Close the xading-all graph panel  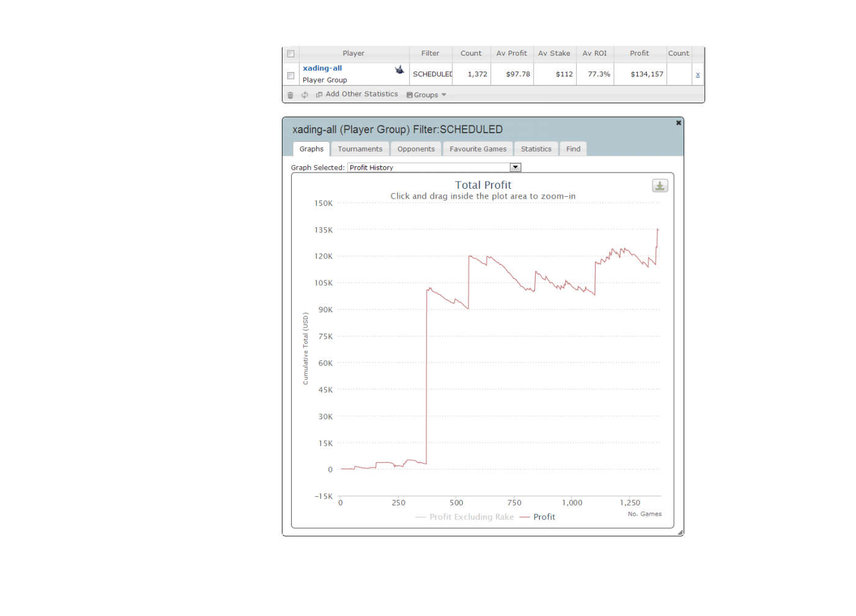coord(678,123)
